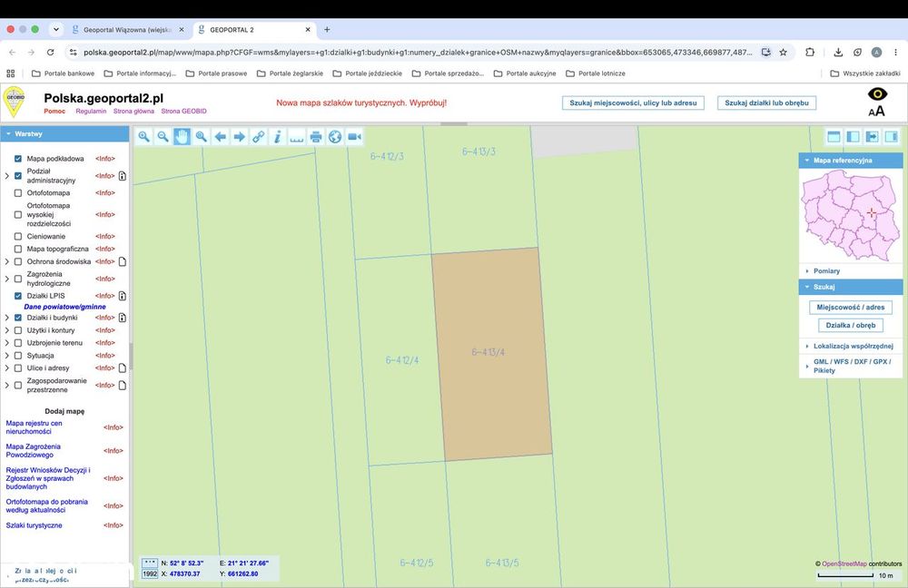The image size is (908, 588).
Task: Click Szukaj działki lub obrębu button
Action: [766, 103]
